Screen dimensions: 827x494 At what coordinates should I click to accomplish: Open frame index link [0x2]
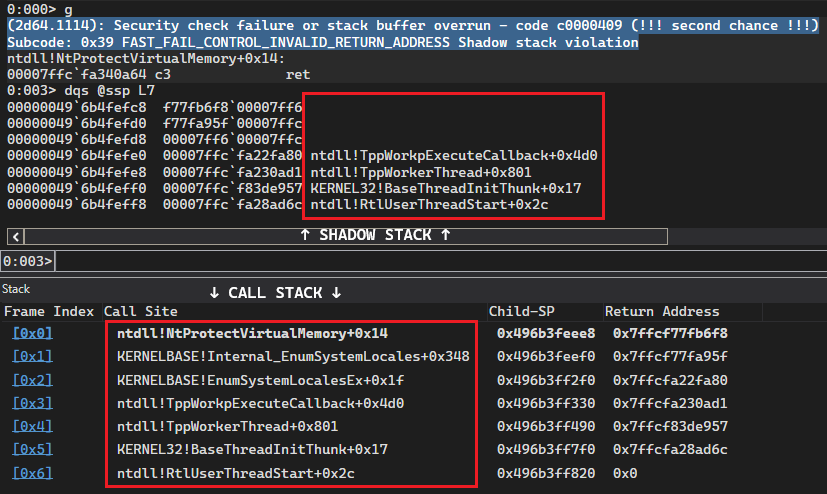click(32, 380)
